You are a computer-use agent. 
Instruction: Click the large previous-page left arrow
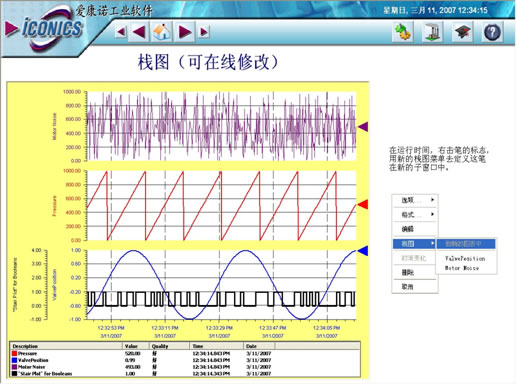139,32
